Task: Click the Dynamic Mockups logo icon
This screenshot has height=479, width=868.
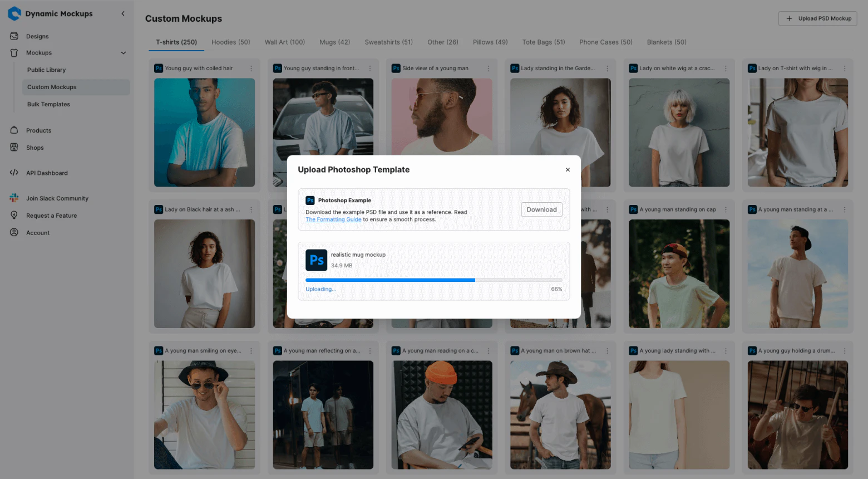Action: tap(14, 13)
